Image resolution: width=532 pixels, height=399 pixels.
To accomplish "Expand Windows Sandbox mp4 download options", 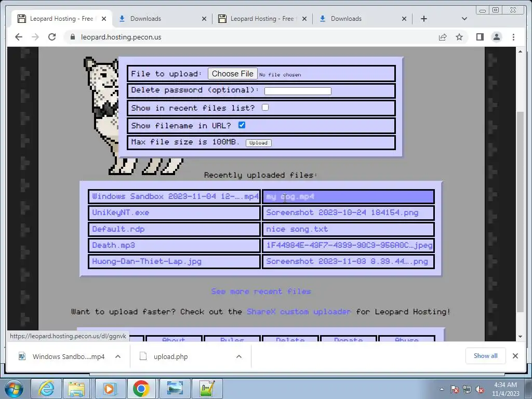I will point(118,356).
